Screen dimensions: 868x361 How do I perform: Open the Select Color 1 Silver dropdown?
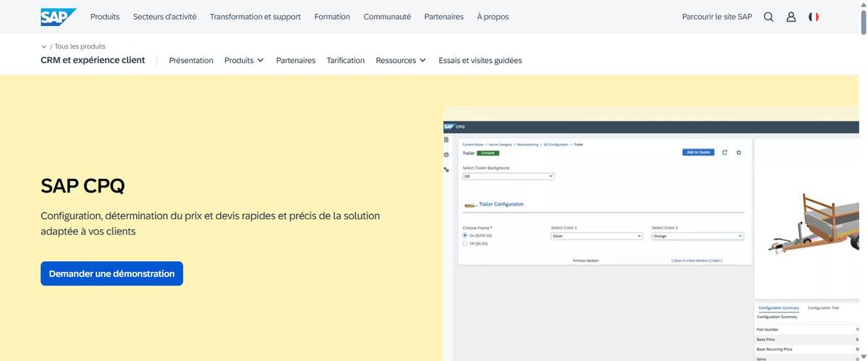[597, 236]
